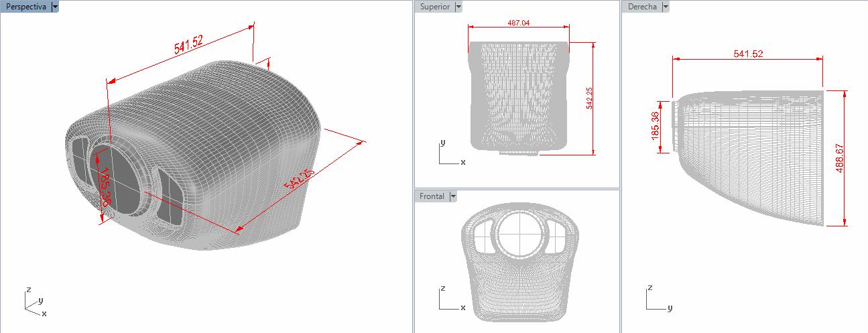Select the 487.04 dimension in Superior view
The width and height of the screenshot is (868, 333).
coord(519,23)
